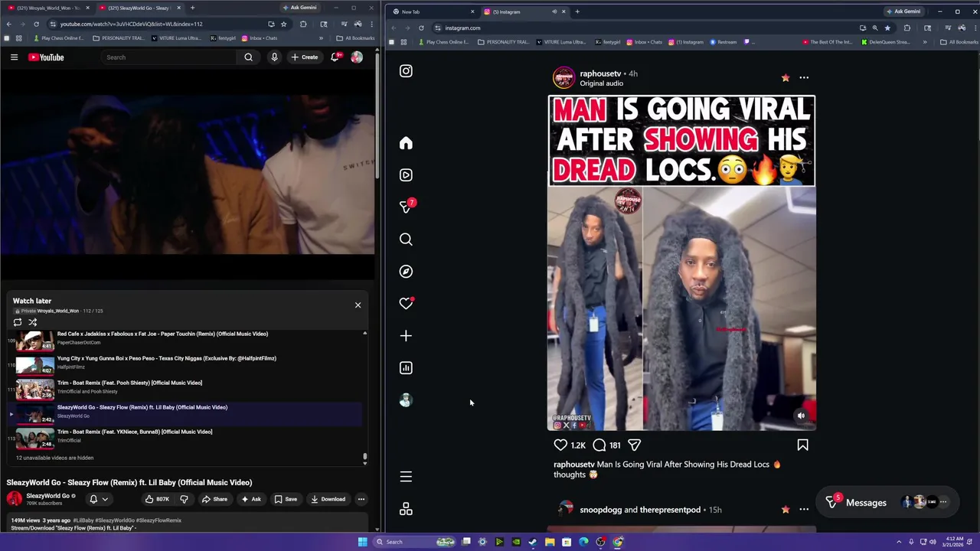
Task: Open Instagram Reels from the sidebar
Action: point(406,175)
